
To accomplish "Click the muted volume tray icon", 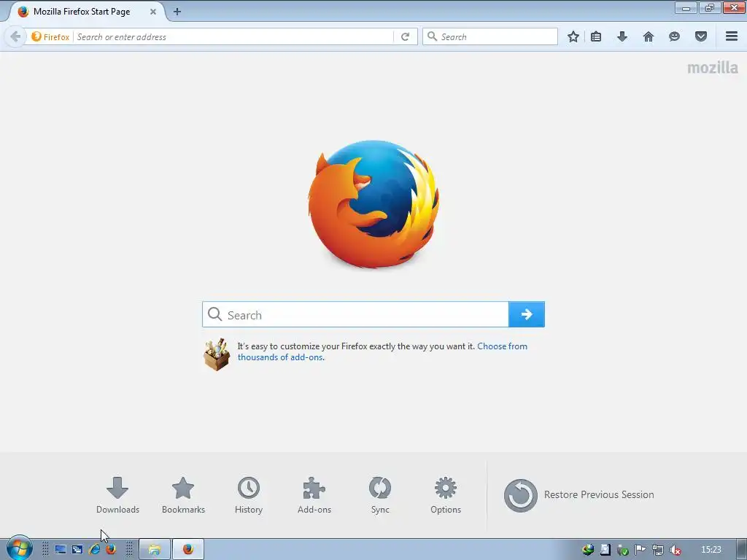I will [x=675, y=550].
